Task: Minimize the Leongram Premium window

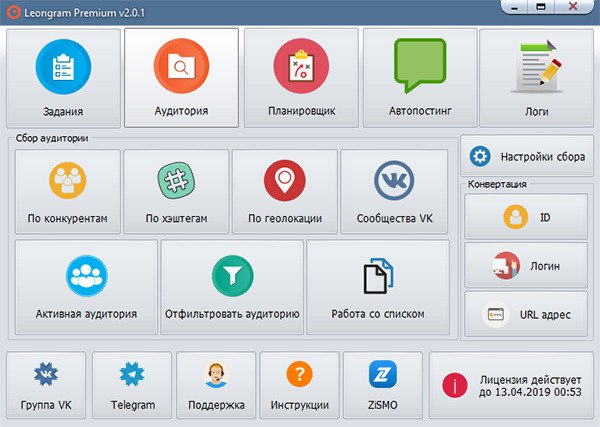Action: (x=515, y=7)
